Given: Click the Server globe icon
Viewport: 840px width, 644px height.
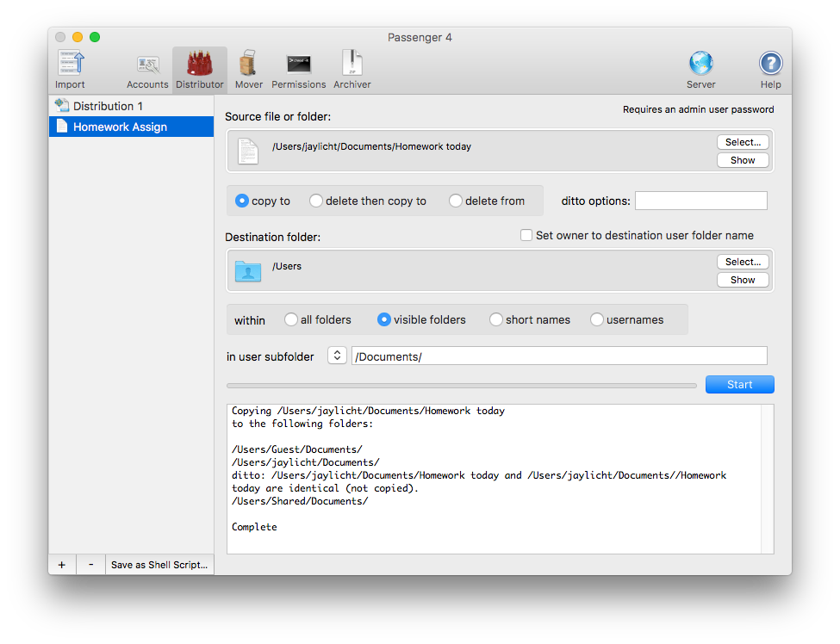Looking at the screenshot, I should point(700,70).
